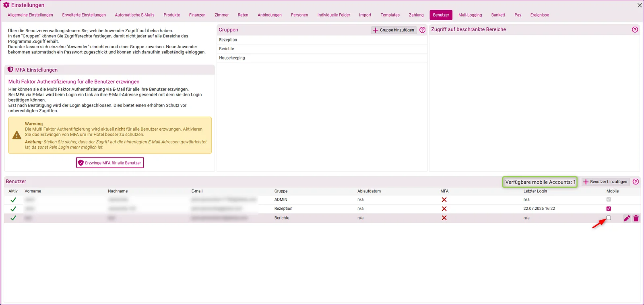Edit the Berichte user with pencil icon
Screen dimensions: 644x305
coord(627,218)
